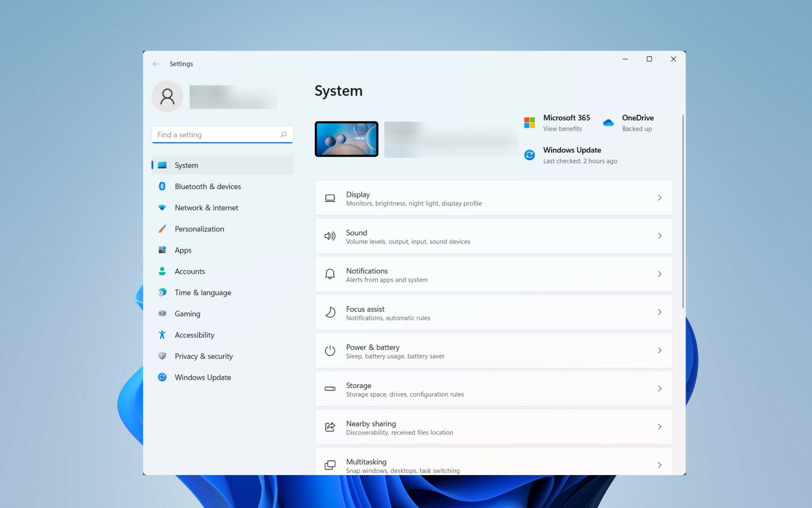812x508 pixels.
Task: Navigate to Personalization settings
Action: point(199,228)
